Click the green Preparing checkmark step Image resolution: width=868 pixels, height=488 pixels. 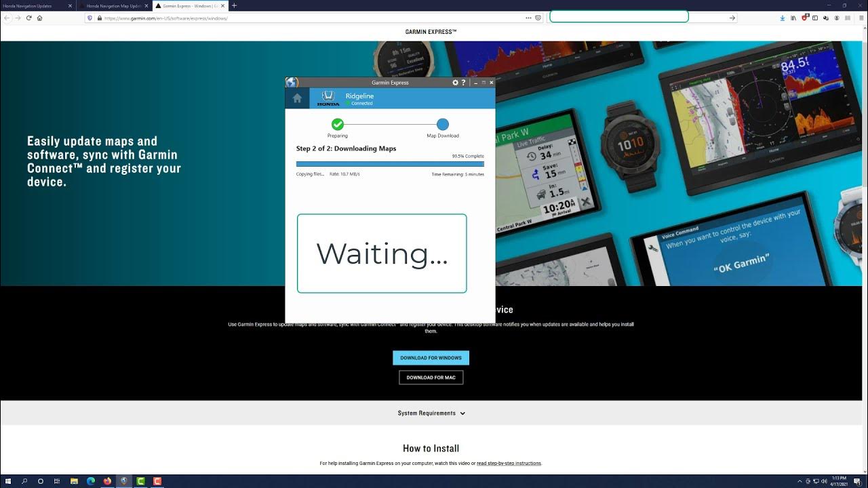(338, 124)
